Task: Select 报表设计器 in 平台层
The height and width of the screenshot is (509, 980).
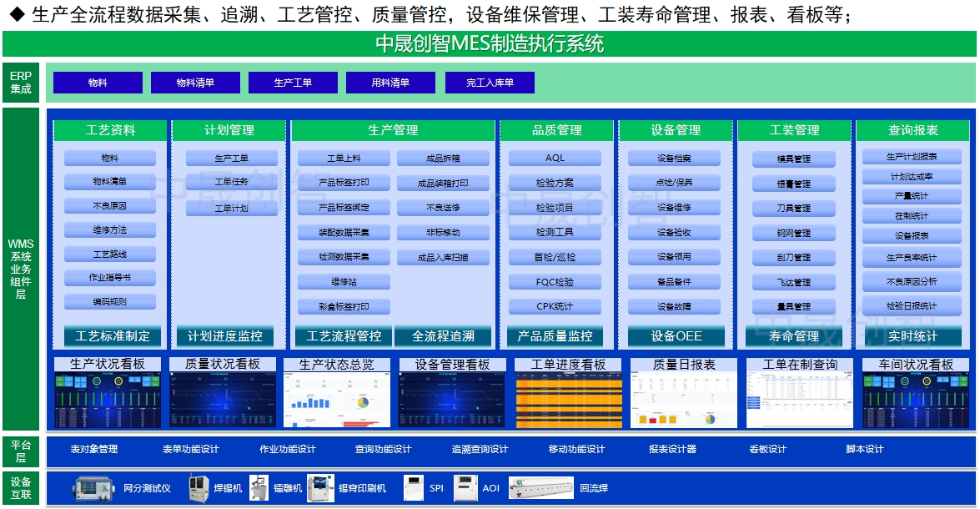Action: (672, 449)
